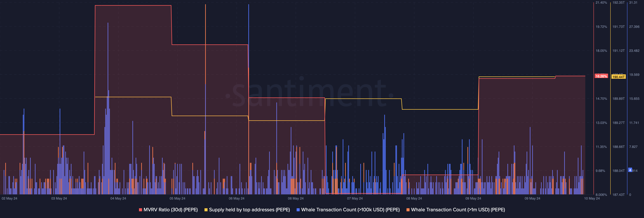The width and height of the screenshot is (644, 218).
Task: Click the 05 May 24 date label
Action: pyautogui.click(x=177, y=199)
